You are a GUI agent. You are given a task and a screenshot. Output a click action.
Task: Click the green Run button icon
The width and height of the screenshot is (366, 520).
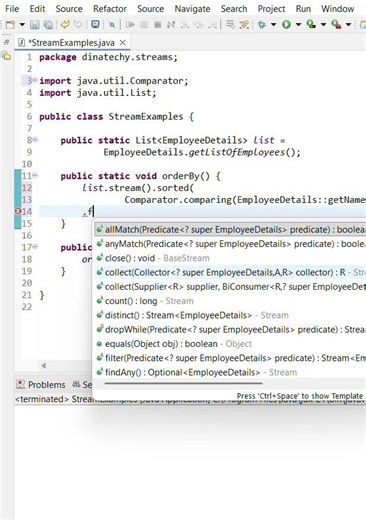[286, 24]
